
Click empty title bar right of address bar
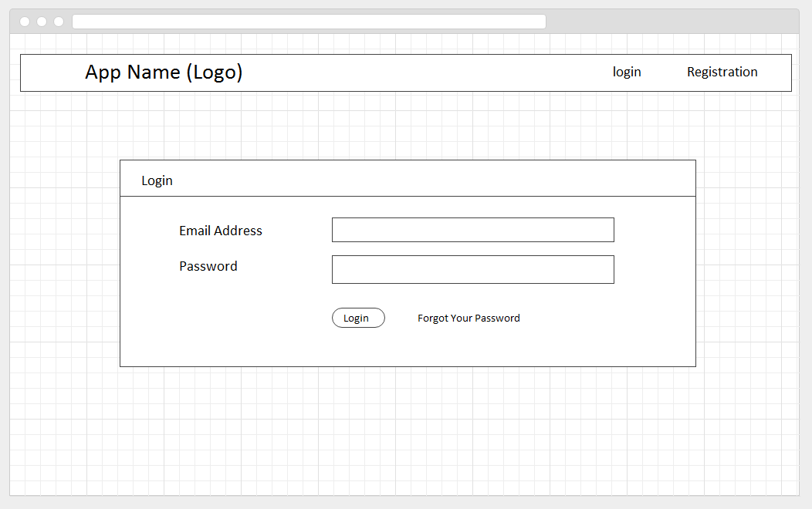(x=672, y=22)
